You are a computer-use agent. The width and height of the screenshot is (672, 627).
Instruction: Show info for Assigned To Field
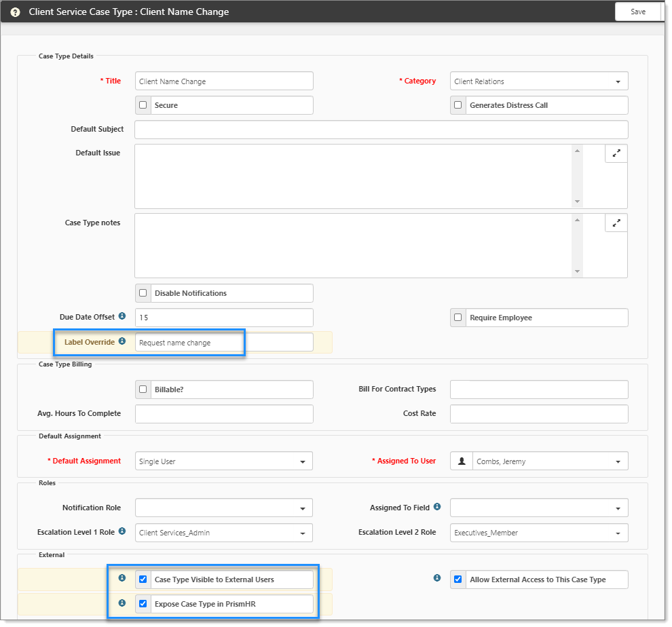[437, 507]
